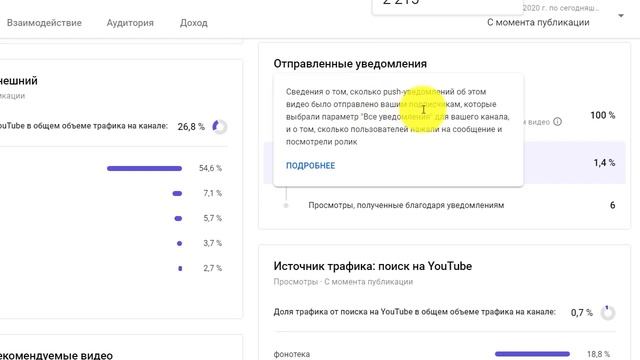Click the 18,8 % bar for фонотека
Image resolution: width=640 pixels, height=360 pixels.
pyautogui.click(x=532, y=354)
